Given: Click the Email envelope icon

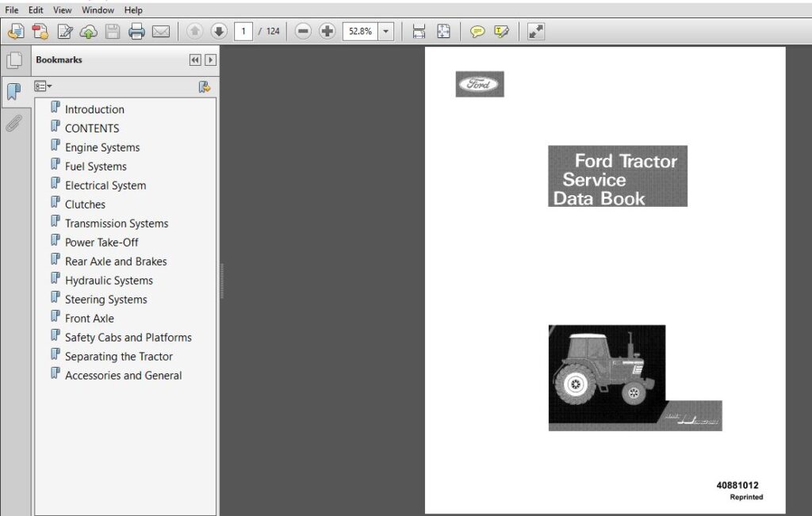Looking at the screenshot, I should pos(161,32).
